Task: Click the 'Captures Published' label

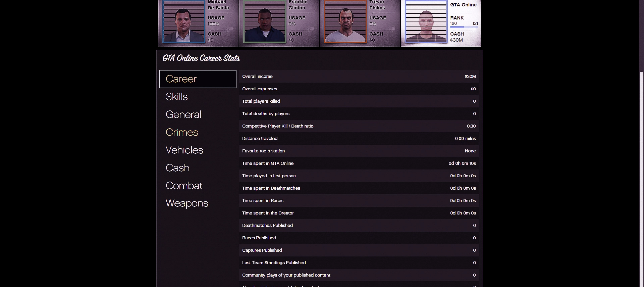Action: point(262,250)
